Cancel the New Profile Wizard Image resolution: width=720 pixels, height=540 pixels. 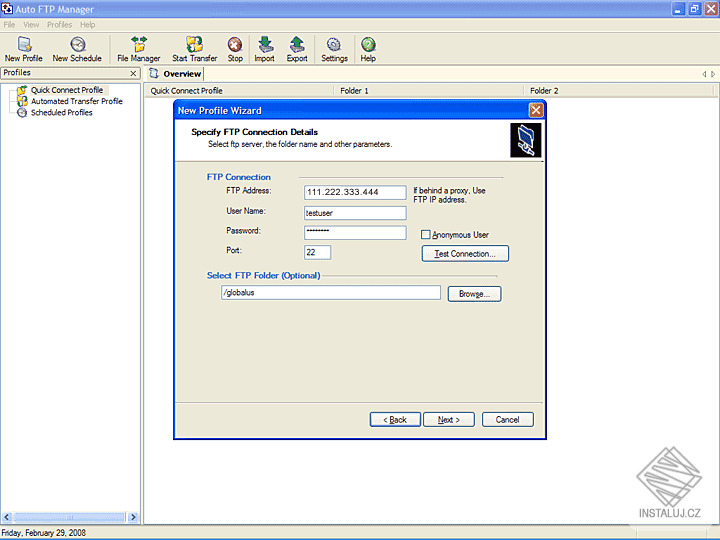(507, 420)
